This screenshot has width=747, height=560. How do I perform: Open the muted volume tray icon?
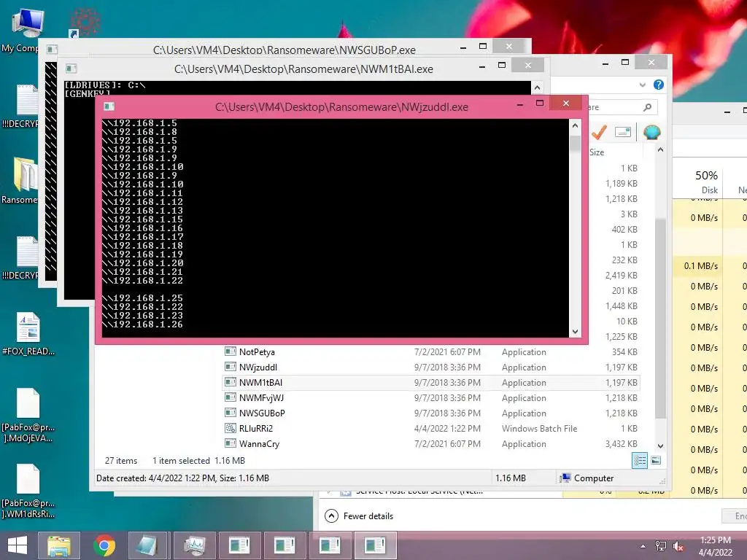point(678,545)
